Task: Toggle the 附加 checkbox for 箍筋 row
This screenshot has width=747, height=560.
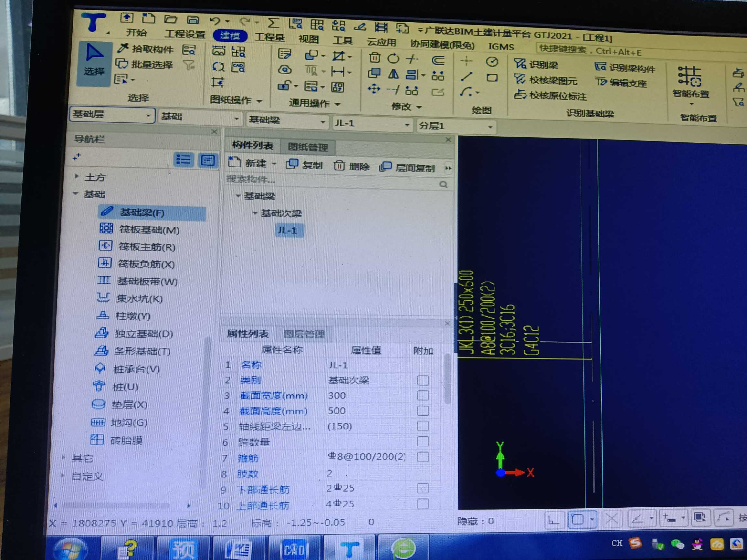Action: coord(423,457)
